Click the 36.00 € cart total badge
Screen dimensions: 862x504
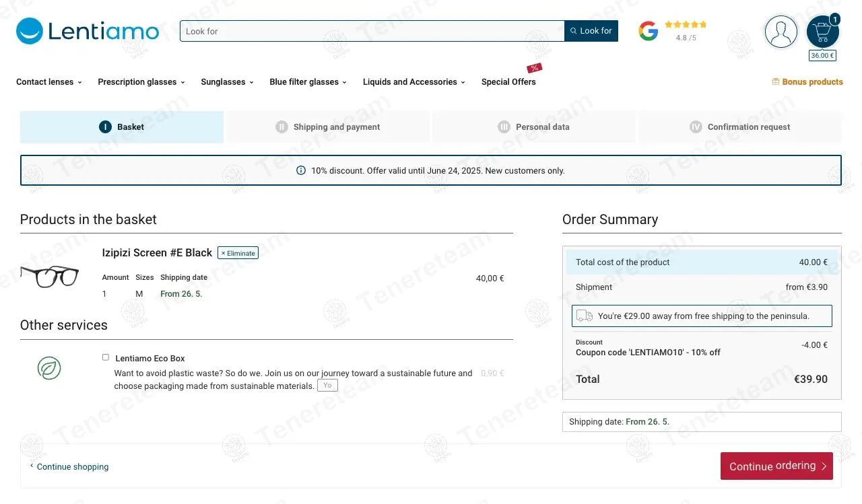(x=822, y=56)
